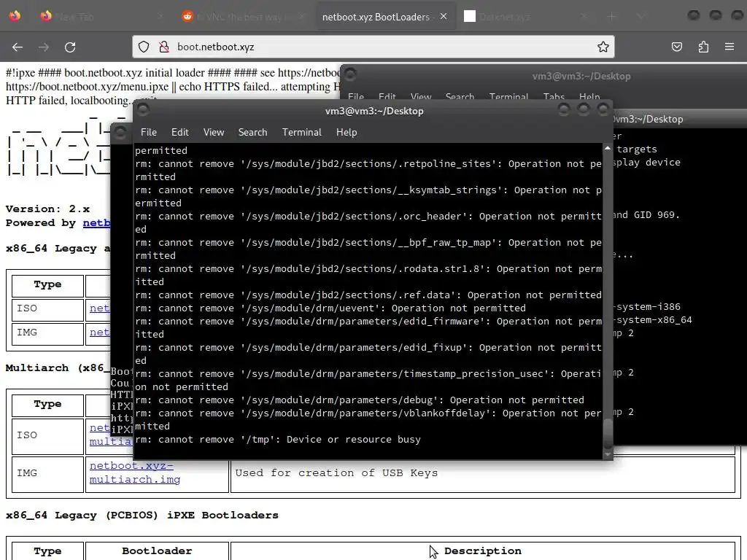This screenshot has width=747, height=560.
Task: Open View menu in front terminal
Action: 214,133
